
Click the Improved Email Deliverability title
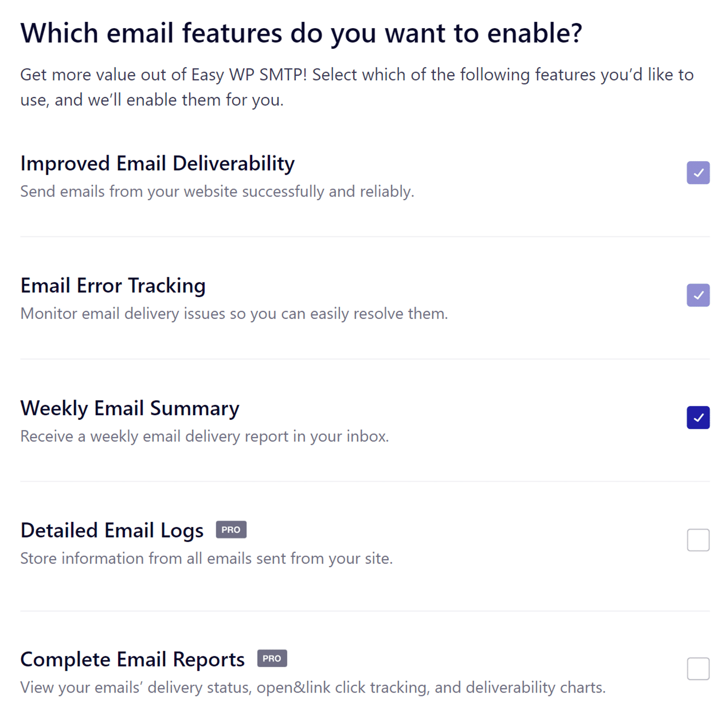[x=158, y=163]
